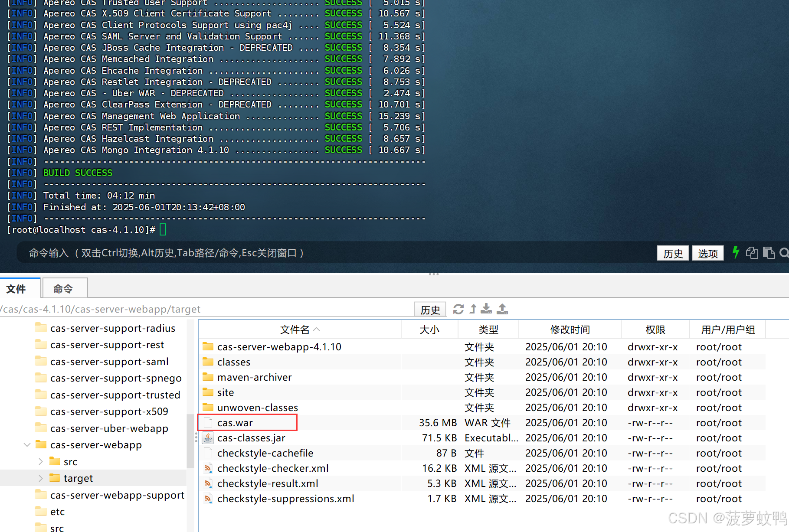Select the checkstyle-cachefile file name
This screenshot has height=532, width=789.
coord(265,453)
